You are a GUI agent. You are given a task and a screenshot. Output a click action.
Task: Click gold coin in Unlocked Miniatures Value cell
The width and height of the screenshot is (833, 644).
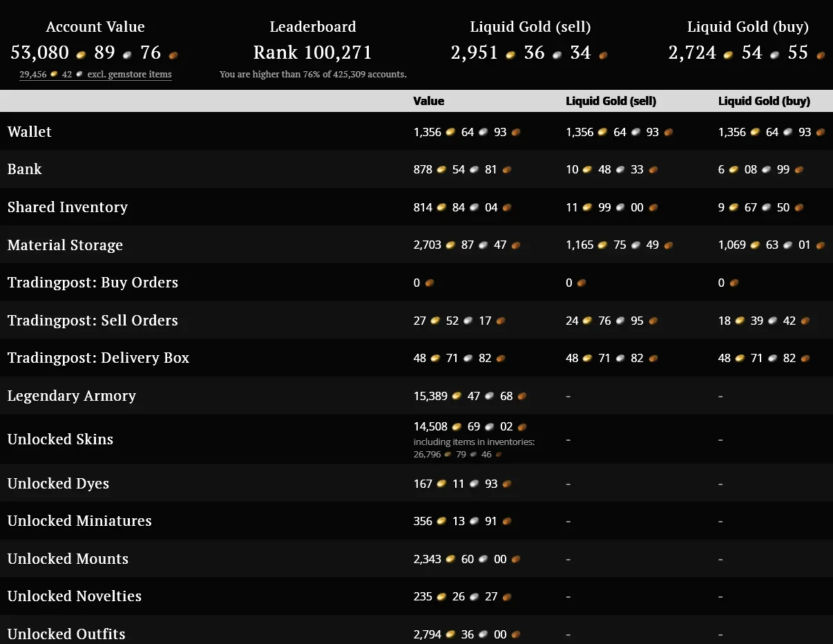tap(441, 522)
